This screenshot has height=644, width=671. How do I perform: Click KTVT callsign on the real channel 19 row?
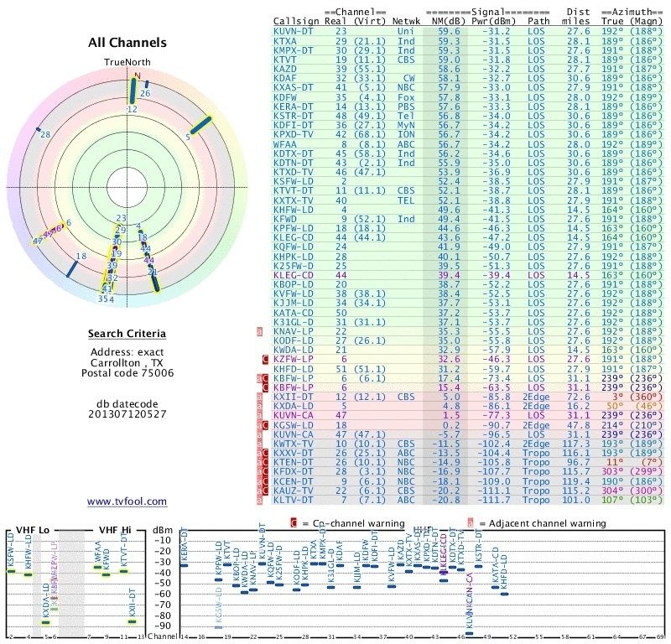coord(284,60)
